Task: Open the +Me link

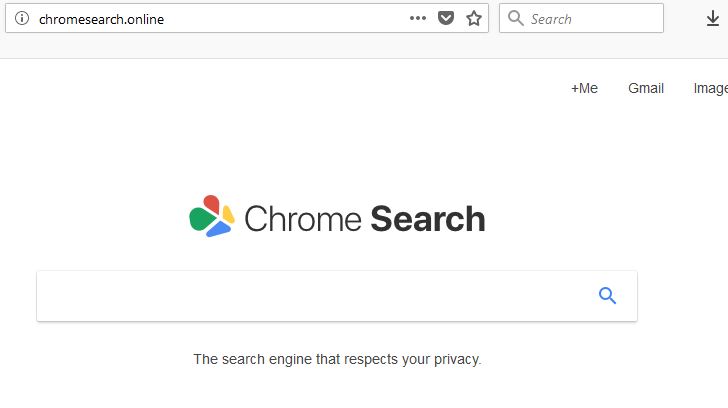Action: 584,88
